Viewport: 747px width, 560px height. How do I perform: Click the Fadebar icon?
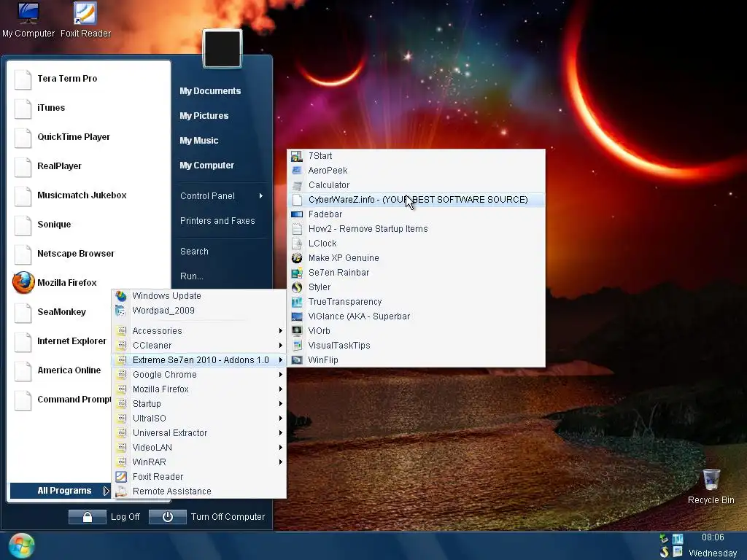(297, 214)
